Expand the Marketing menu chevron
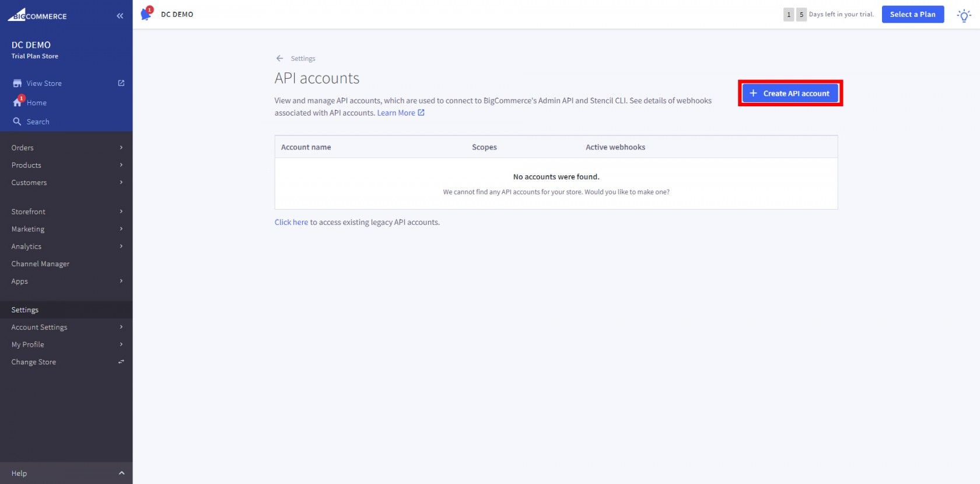The image size is (980, 484). pos(121,229)
